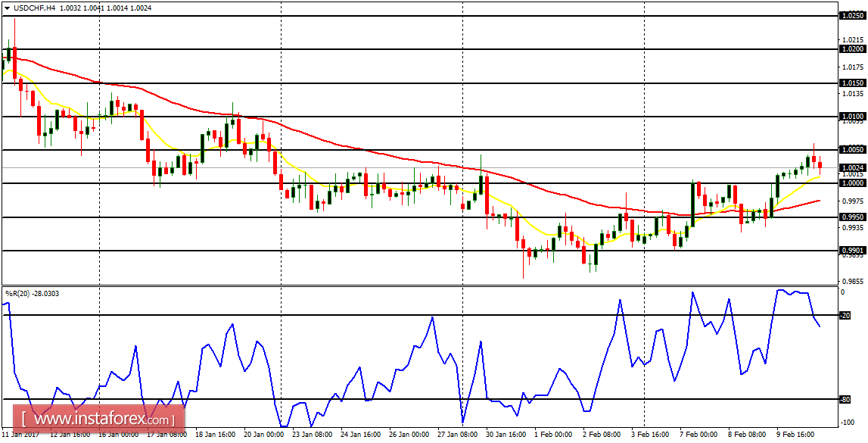Click the 24 Jan 16:00 time label
The image size is (868, 443).
pos(359,435)
